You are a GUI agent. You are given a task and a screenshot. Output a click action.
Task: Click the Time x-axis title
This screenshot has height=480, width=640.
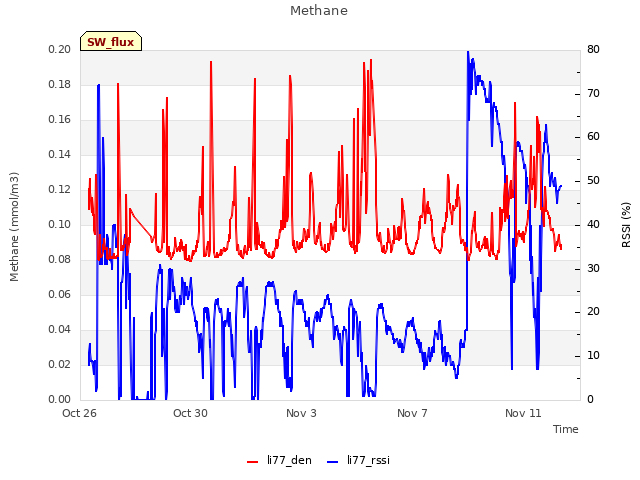[566, 429]
